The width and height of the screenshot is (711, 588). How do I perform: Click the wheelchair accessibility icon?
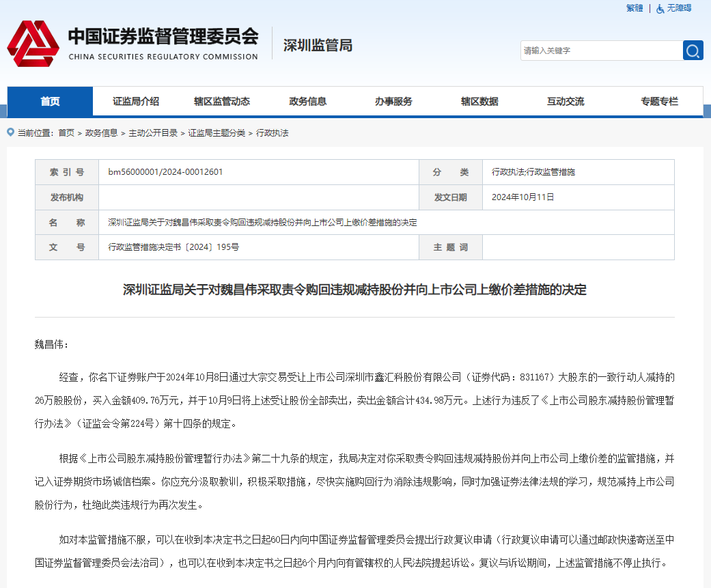point(660,8)
